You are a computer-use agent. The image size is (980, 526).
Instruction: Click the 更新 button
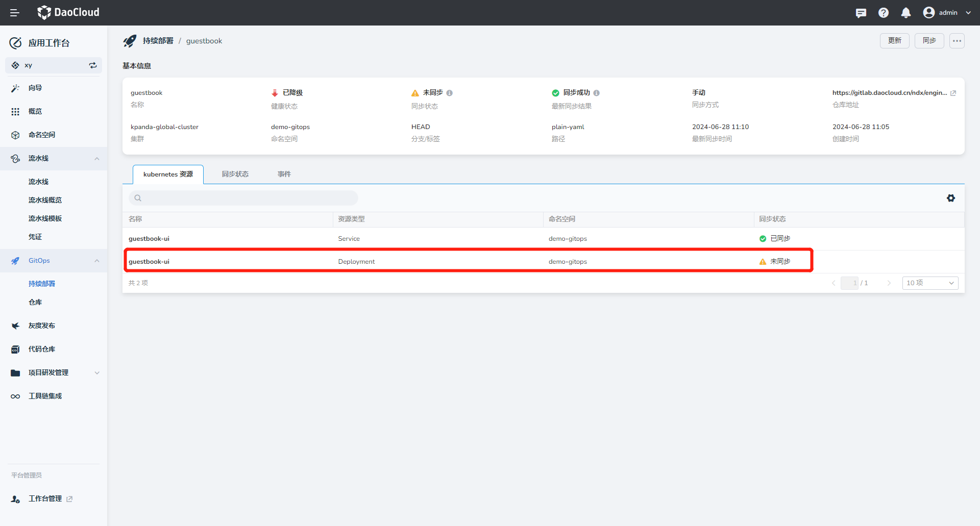[x=894, y=41]
